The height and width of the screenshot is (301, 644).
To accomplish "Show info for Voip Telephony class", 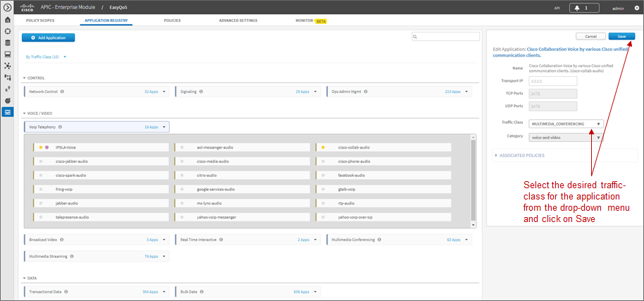I will 60,127.
